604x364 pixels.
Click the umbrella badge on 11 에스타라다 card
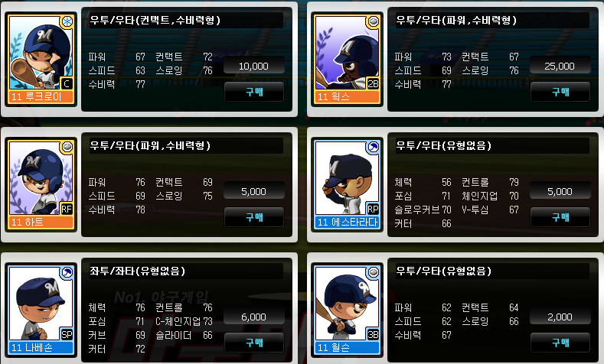tap(374, 147)
